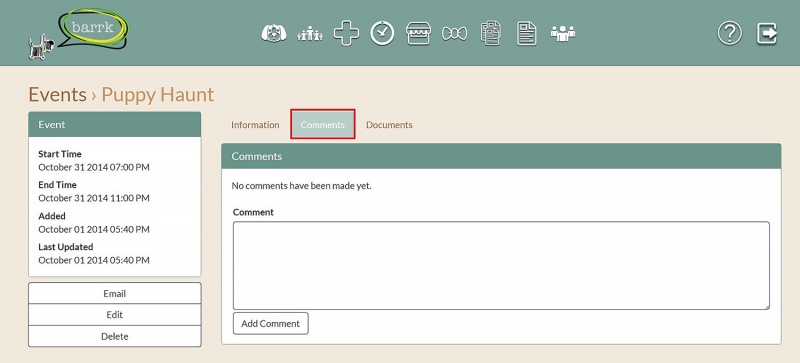This screenshot has width=800, height=363.
Task: Open the bow tie icon
Action: pos(454,34)
